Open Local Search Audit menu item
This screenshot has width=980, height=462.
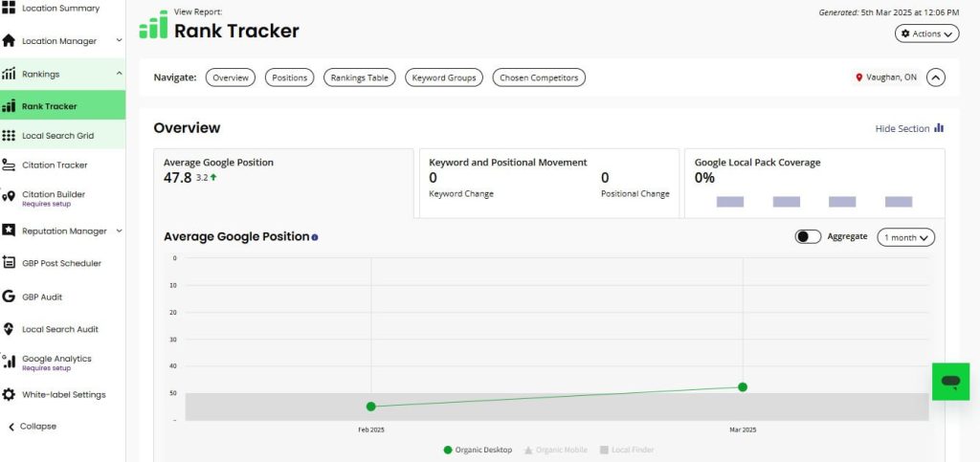pyautogui.click(x=62, y=329)
